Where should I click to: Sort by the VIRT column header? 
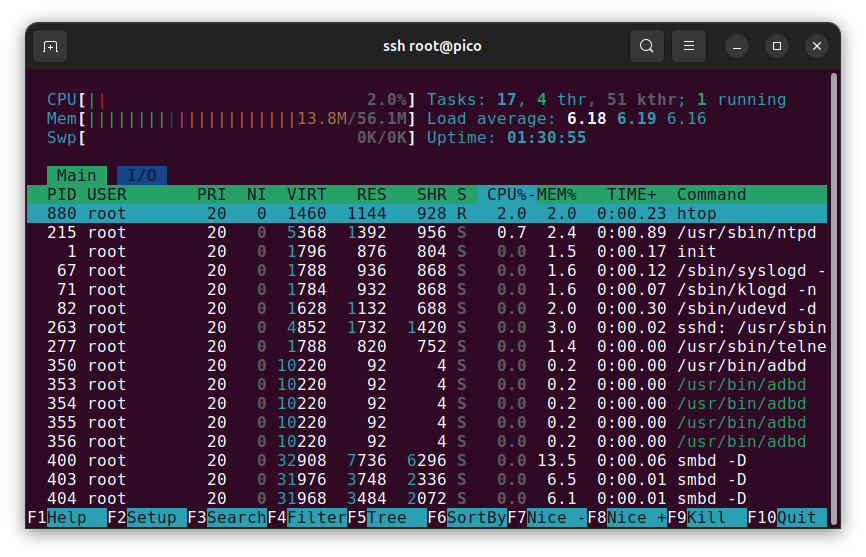click(x=307, y=195)
